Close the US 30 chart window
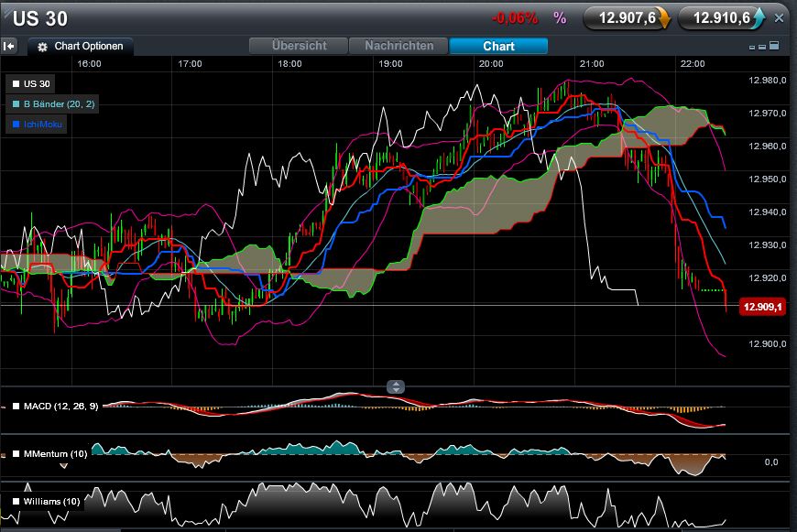Screen dimensions: 797x532 tap(779, 18)
